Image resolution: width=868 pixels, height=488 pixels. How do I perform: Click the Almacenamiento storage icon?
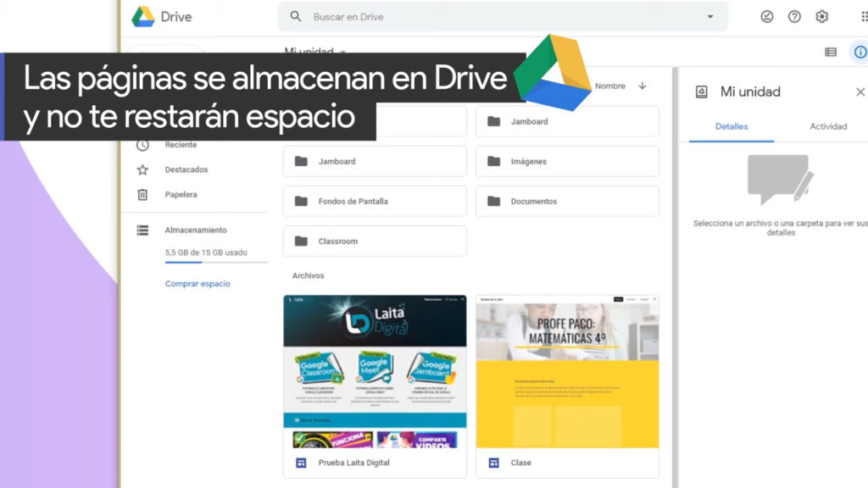coord(142,230)
